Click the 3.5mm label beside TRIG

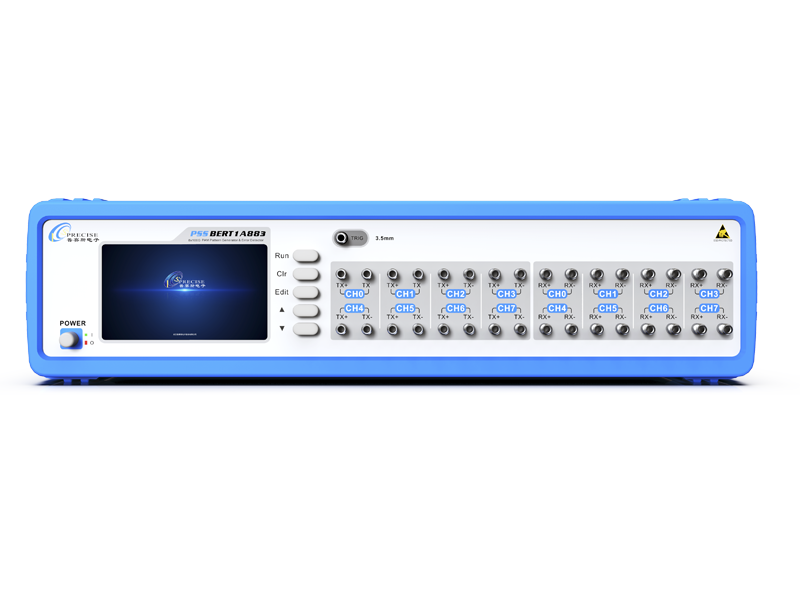point(384,238)
